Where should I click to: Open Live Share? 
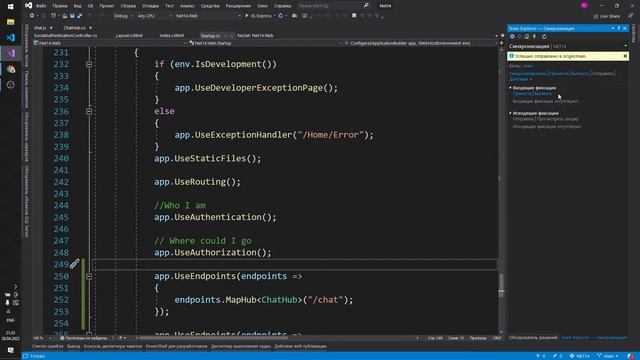click(607, 16)
